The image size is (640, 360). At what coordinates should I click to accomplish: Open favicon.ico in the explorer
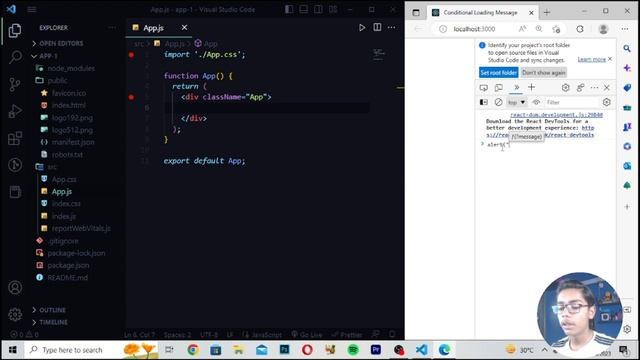pyautogui.click(x=69, y=93)
